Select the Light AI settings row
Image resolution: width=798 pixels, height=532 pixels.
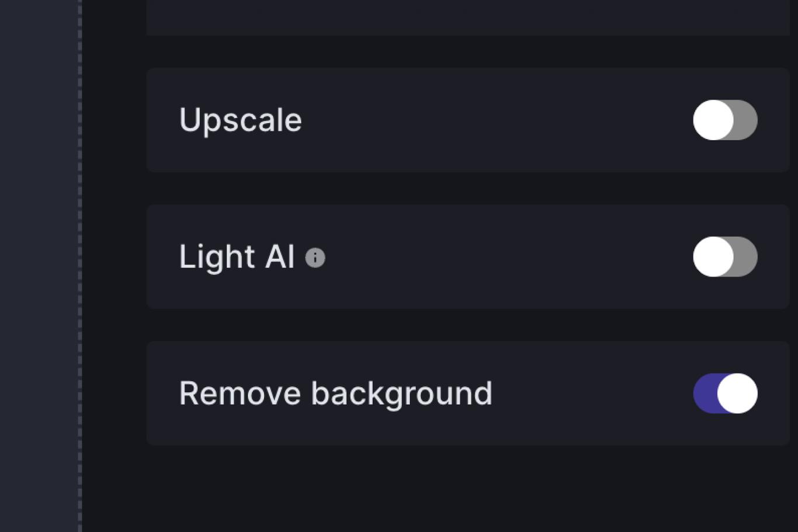[467, 257]
